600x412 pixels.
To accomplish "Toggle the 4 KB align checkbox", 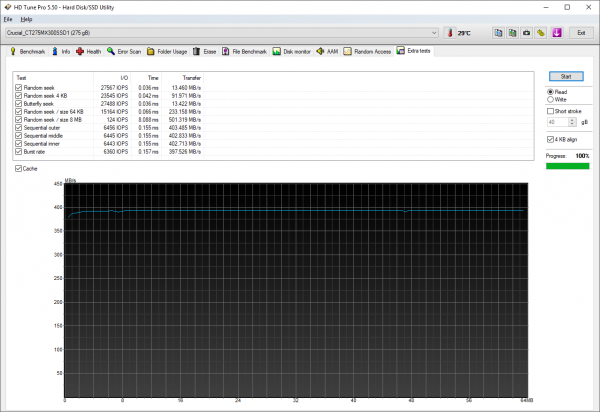I will (550, 140).
